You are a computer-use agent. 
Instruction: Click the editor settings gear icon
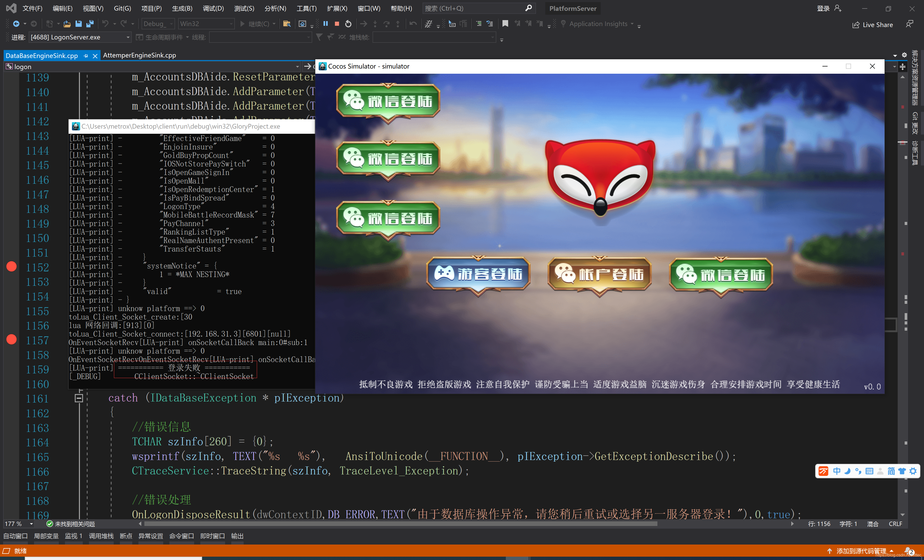pos(904,55)
